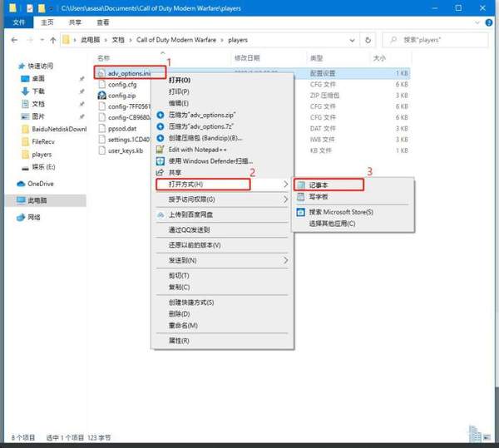Image resolution: width=499 pixels, height=448 pixels.
Task: Switch to the 查看 ribbon tab
Action: (103, 22)
